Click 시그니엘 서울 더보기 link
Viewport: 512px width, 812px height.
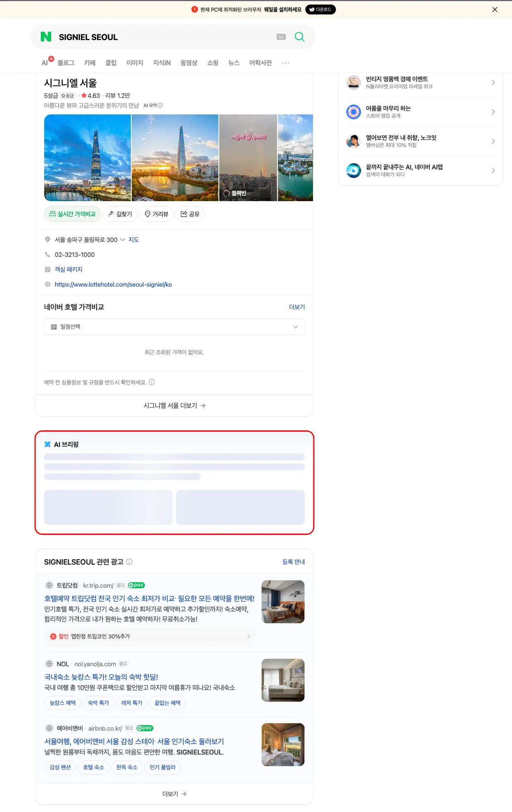click(x=174, y=406)
